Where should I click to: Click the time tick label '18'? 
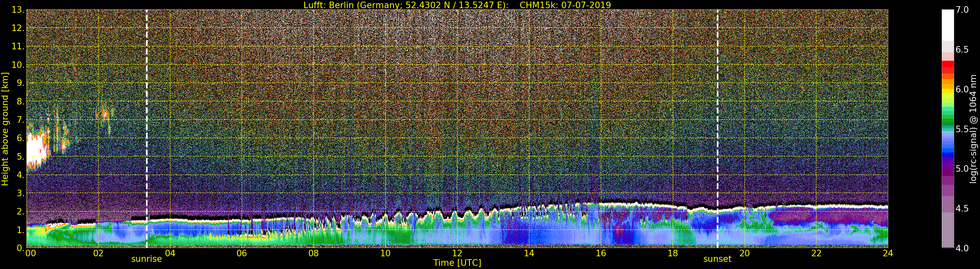point(673,253)
